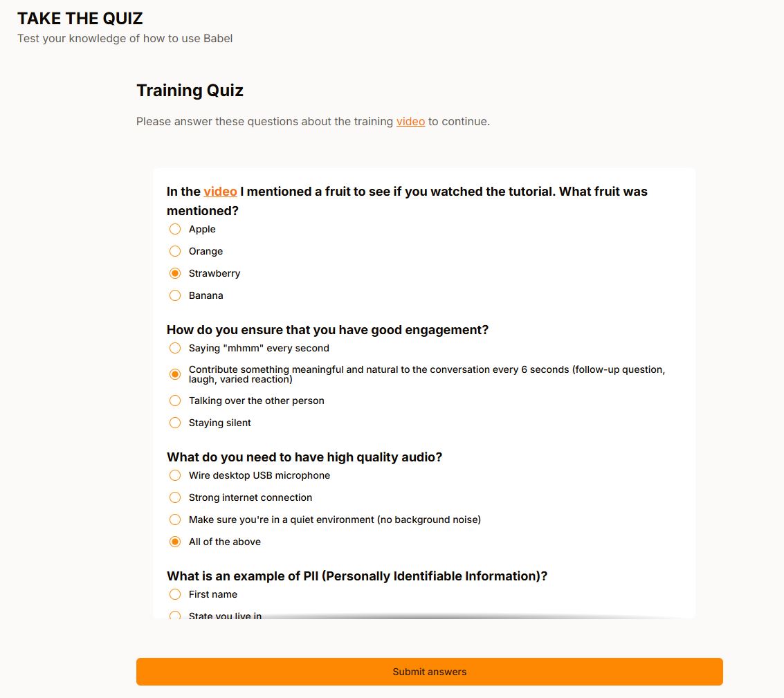The width and height of the screenshot is (784, 698).
Task: Click the video link inside the fruit question
Action: (219, 192)
